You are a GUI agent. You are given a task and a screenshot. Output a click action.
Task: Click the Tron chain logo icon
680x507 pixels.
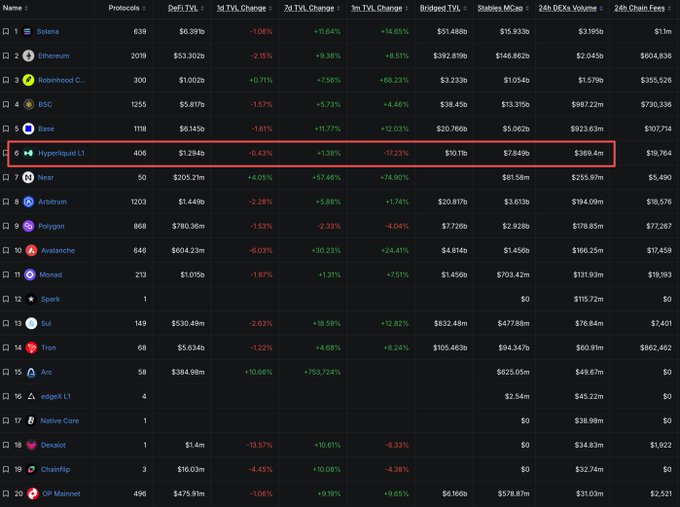coord(31,347)
